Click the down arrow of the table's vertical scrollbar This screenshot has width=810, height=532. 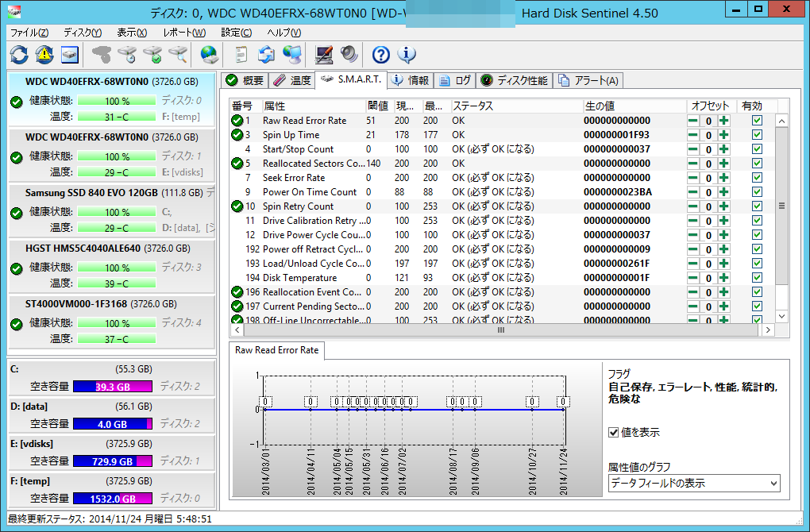tap(781, 316)
